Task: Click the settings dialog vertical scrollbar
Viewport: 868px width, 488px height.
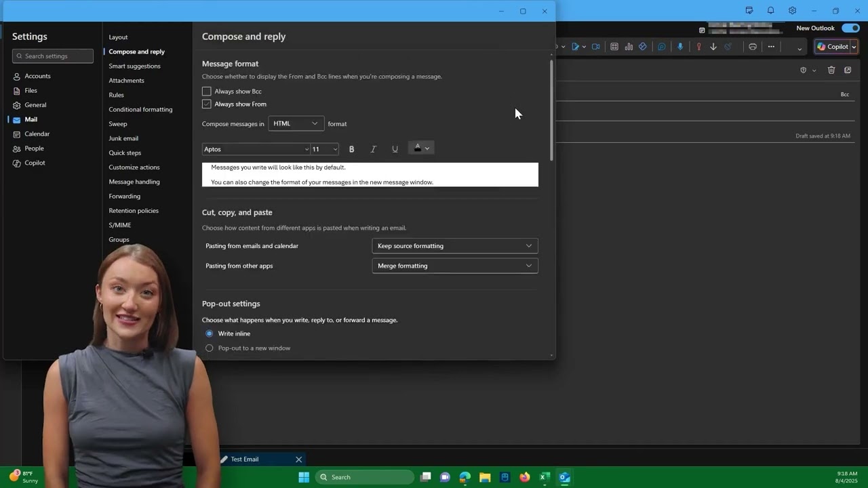Action: (x=551, y=110)
